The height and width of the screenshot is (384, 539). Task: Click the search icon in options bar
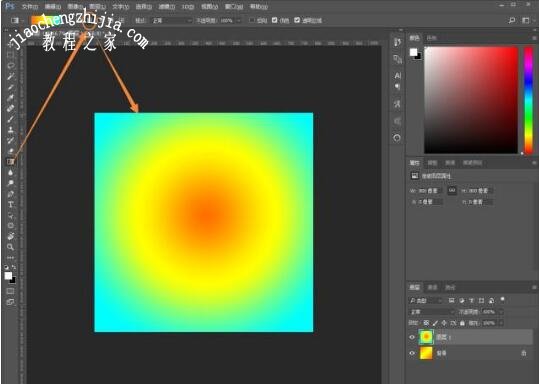512,20
